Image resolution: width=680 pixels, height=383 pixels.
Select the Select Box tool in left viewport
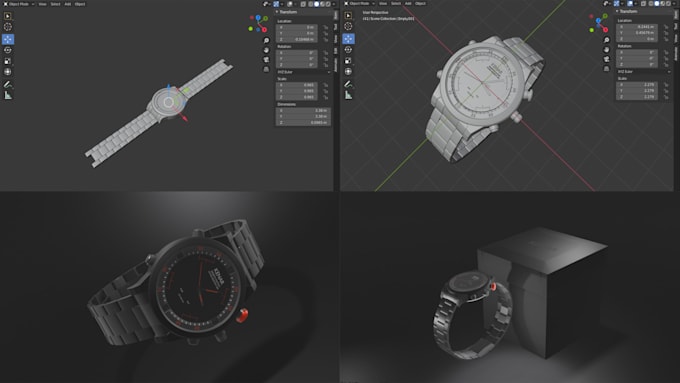tap(8, 16)
